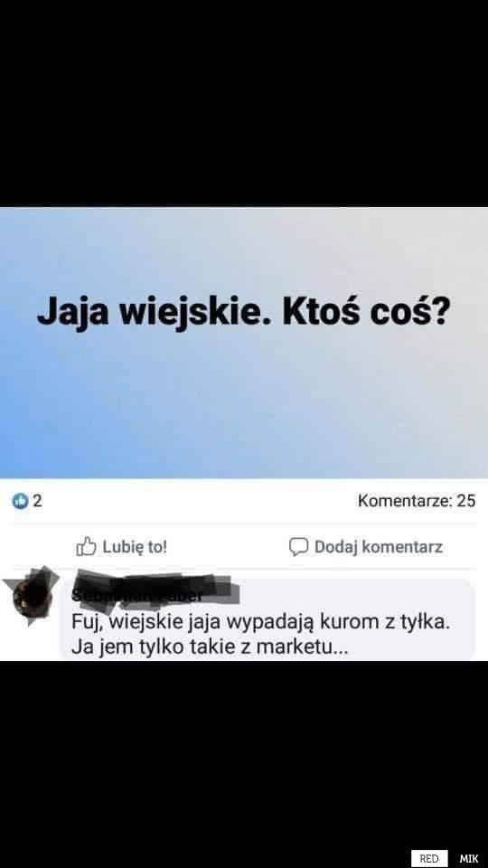Click the words Ktoś coś? in post

point(365,313)
